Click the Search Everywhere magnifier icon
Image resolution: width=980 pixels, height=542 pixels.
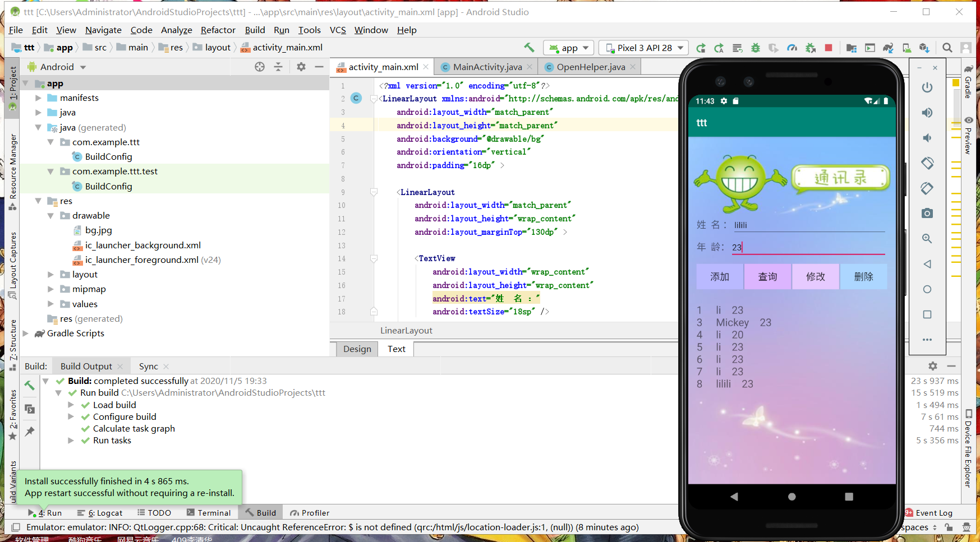point(947,48)
